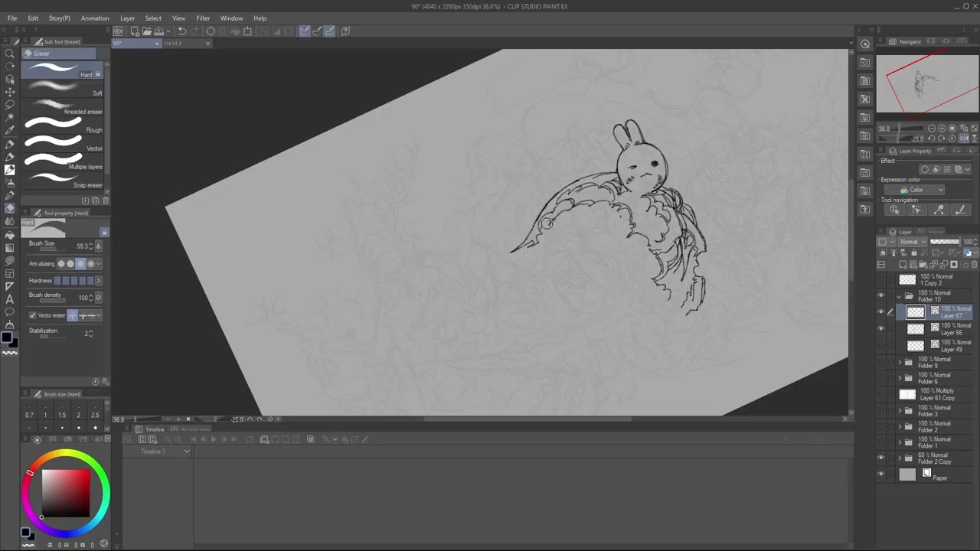The height and width of the screenshot is (551, 980).
Task: Collapse Folder 10 in layer list
Action: (x=900, y=296)
